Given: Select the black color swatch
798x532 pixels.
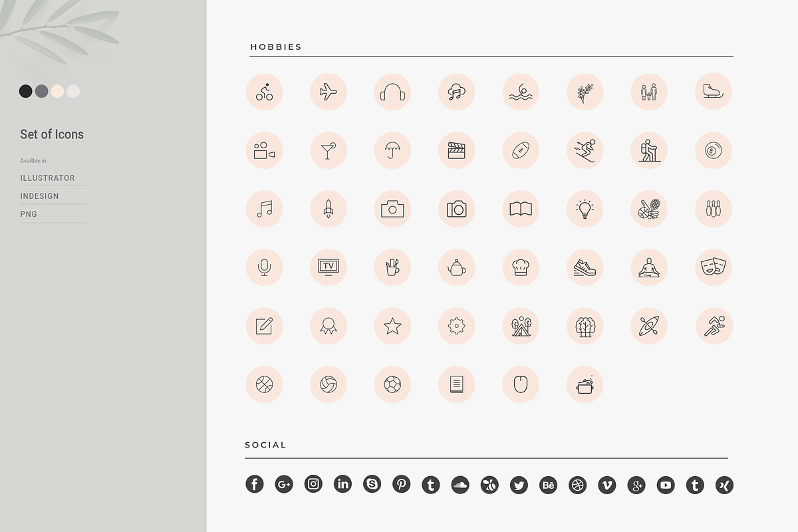Looking at the screenshot, I should point(25,91).
